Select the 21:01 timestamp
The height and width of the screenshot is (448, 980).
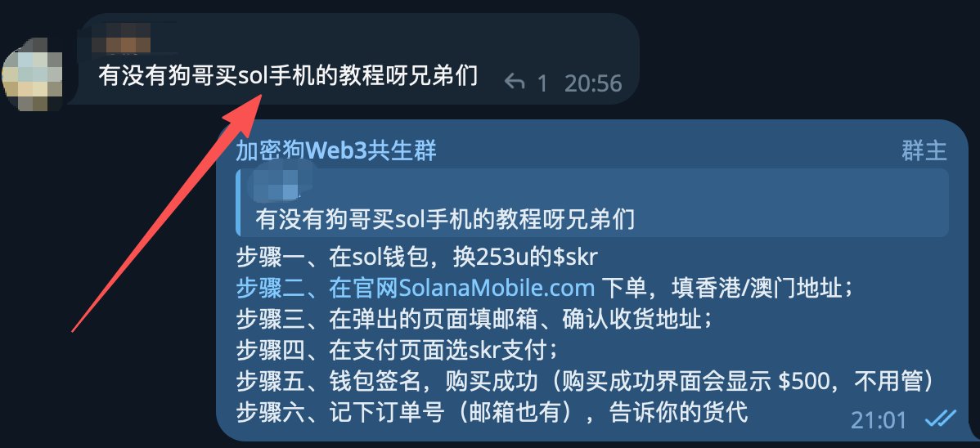(879, 420)
